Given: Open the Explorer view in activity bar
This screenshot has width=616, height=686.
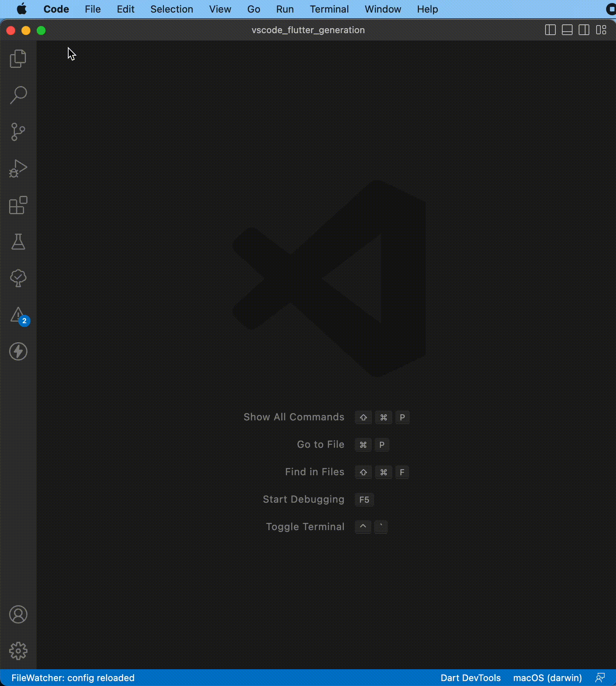Looking at the screenshot, I should (x=18, y=59).
